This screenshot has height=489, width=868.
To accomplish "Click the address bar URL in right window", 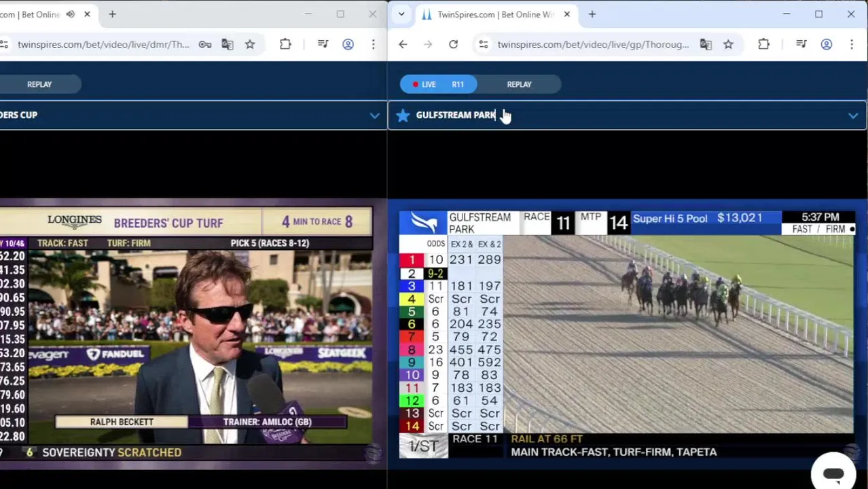I will [x=593, y=45].
